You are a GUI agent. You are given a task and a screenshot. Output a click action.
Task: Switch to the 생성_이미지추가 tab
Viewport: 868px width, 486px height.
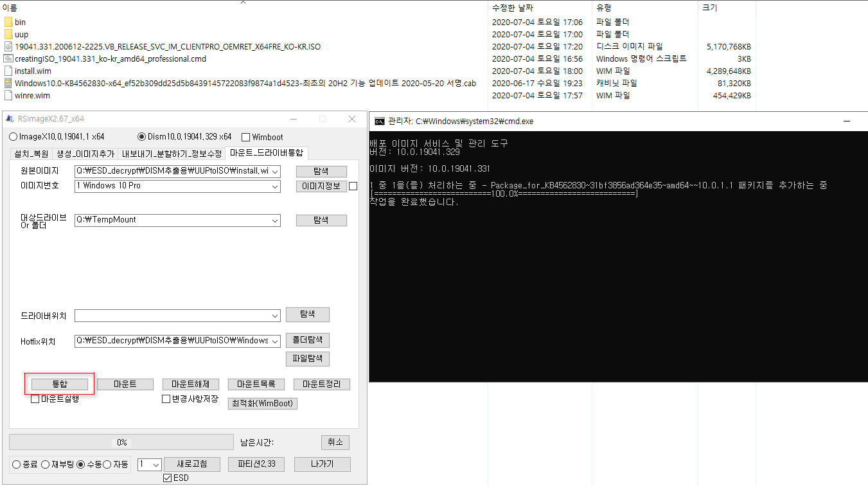pos(85,154)
